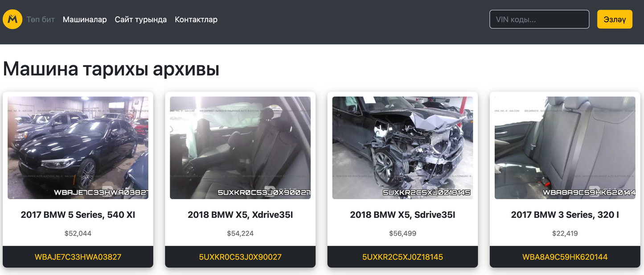Image resolution: width=644 pixels, height=275 pixels.
Task: Click the yellow M site logo
Action: pyautogui.click(x=12, y=19)
